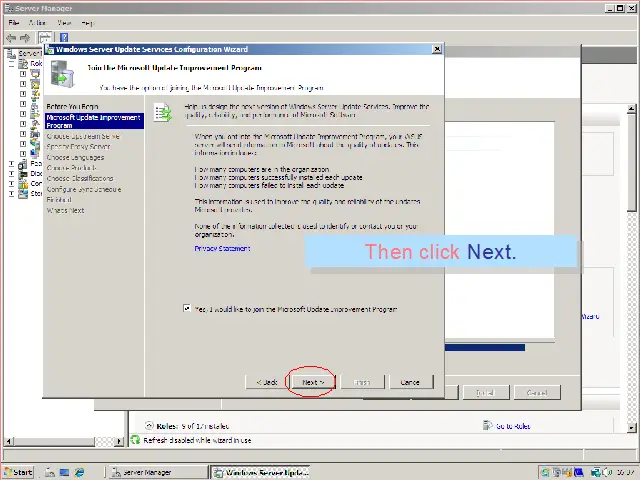Launch Internet Explorer from quick launch
The width and height of the screenshot is (640, 480).
tap(79, 472)
